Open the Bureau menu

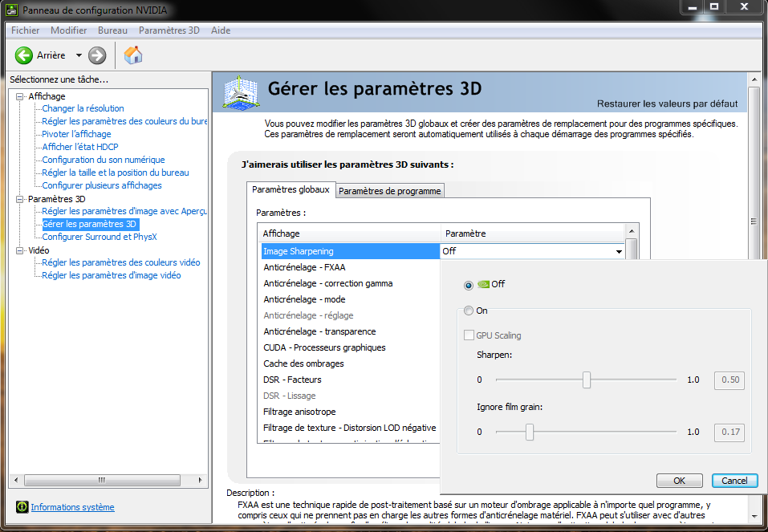pos(112,30)
